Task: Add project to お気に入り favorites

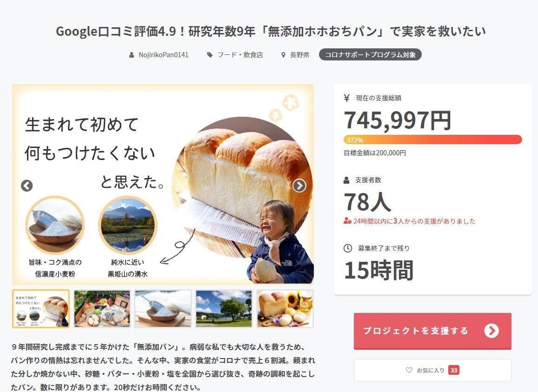Action: 432,370
